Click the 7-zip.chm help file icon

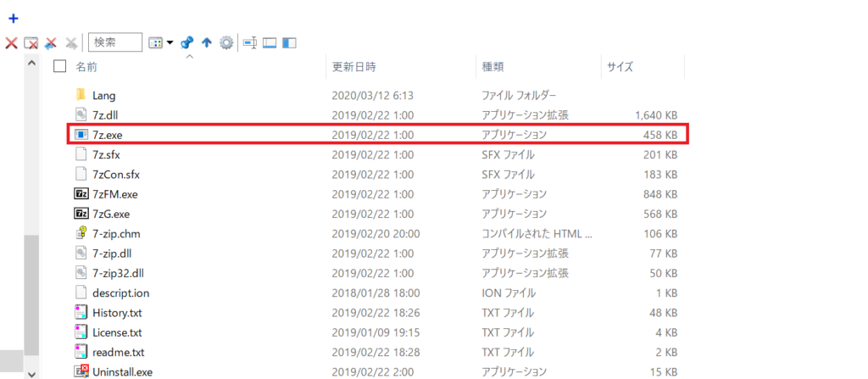tap(81, 233)
